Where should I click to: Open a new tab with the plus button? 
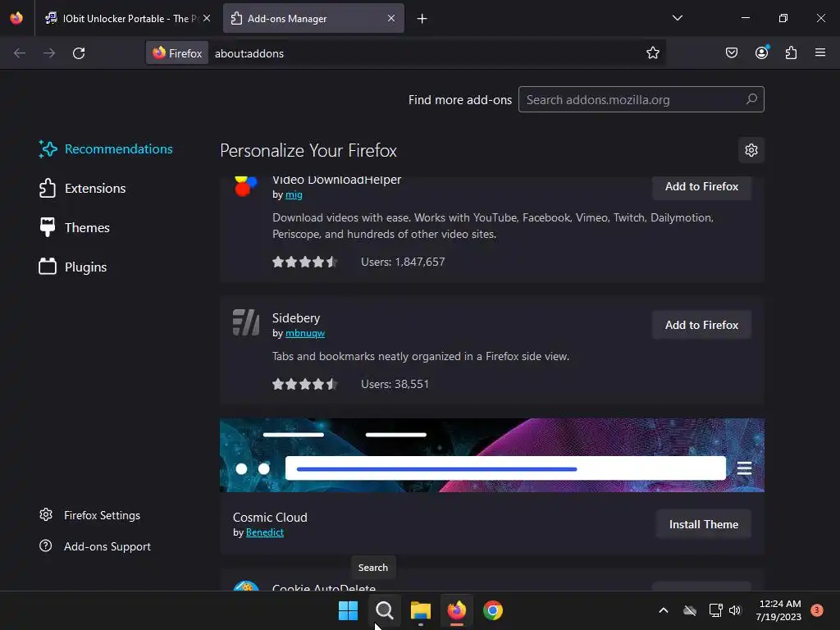click(422, 19)
